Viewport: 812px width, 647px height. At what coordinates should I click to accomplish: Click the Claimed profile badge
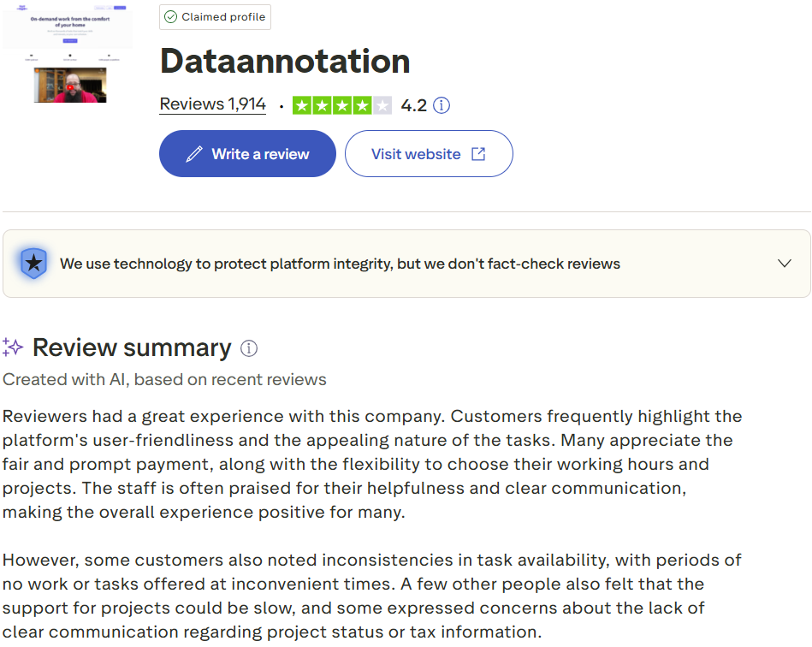215,16
